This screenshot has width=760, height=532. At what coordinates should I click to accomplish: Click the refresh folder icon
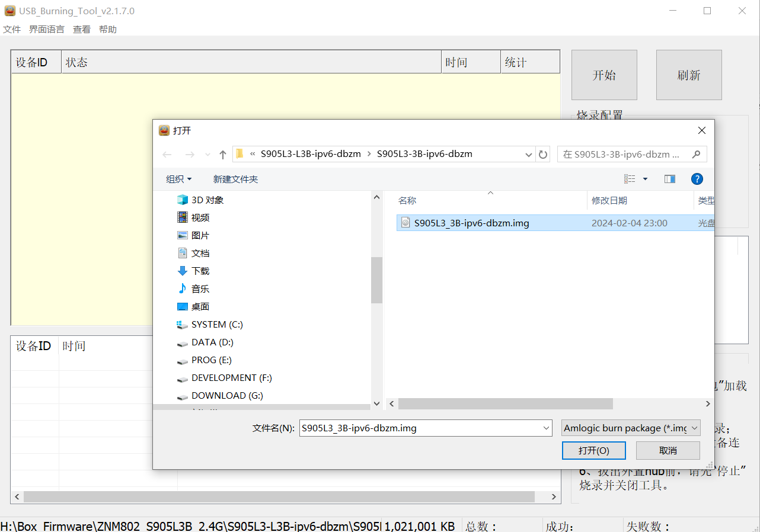coord(543,155)
